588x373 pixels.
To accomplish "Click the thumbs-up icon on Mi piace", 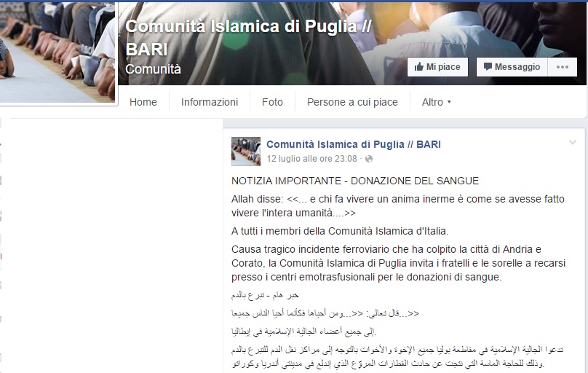I will pyautogui.click(x=419, y=67).
